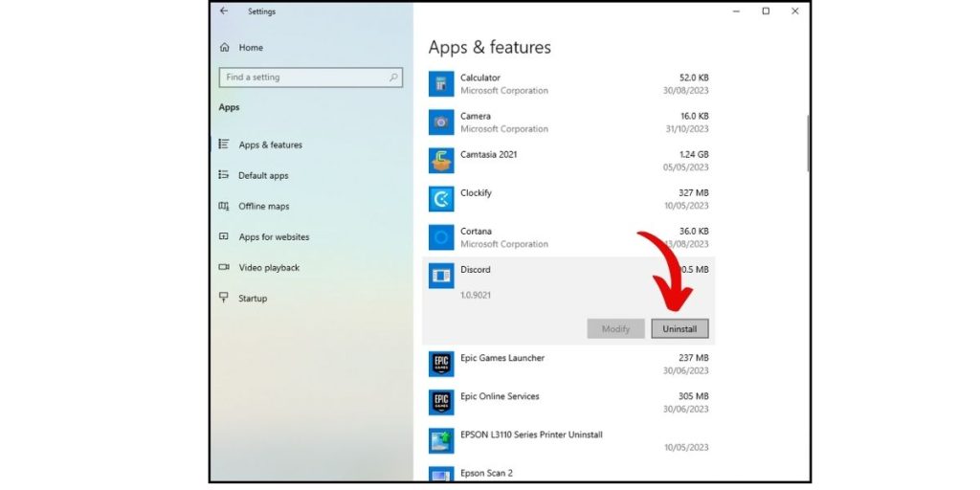Click the greyed Modify button for Discord
This screenshot has width=980, height=490.
[x=615, y=329]
